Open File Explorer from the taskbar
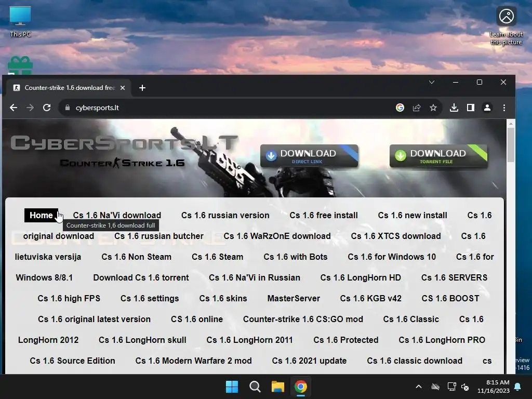Image resolution: width=532 pixels, height=399 pixels. click(277, 387)
